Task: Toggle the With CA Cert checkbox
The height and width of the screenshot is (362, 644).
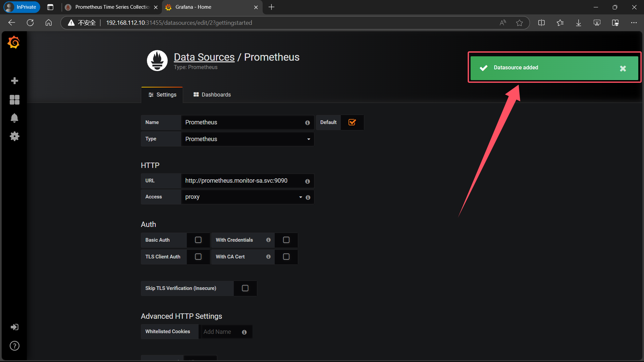Action: [x=286, y=257]
